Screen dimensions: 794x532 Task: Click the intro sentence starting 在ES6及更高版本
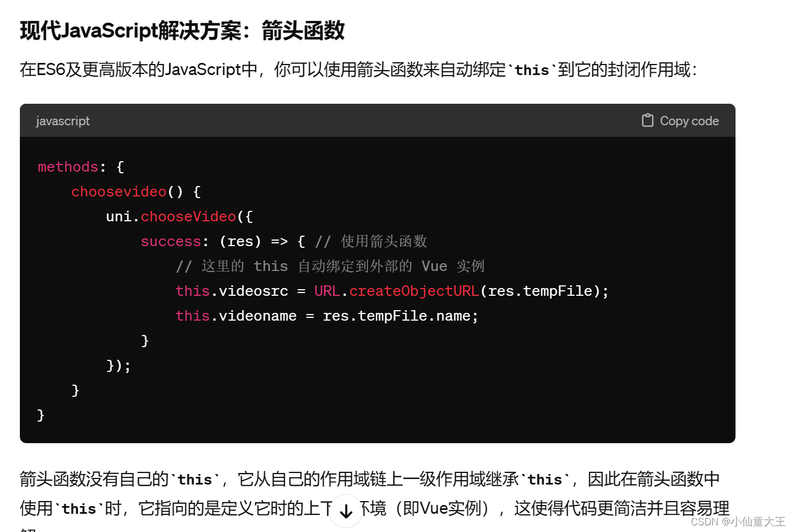(359, 70)
